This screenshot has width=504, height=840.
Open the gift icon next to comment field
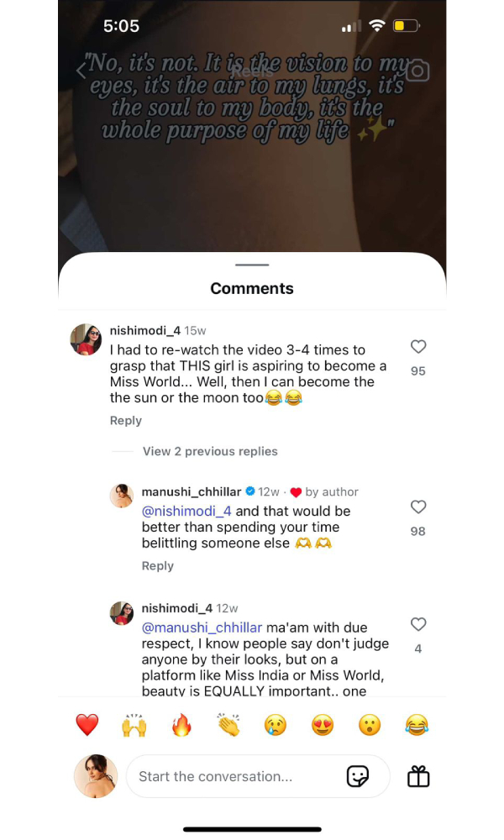pos(417,776)
